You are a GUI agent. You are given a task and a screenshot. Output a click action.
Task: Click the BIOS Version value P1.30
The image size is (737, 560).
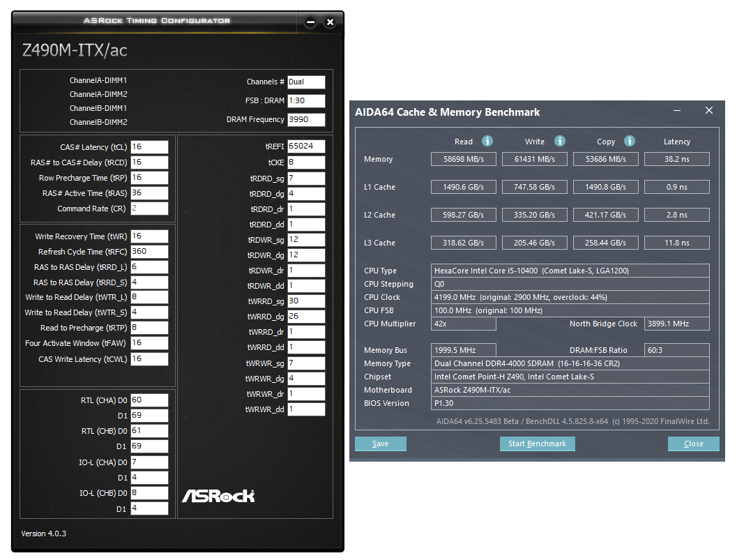570,403
